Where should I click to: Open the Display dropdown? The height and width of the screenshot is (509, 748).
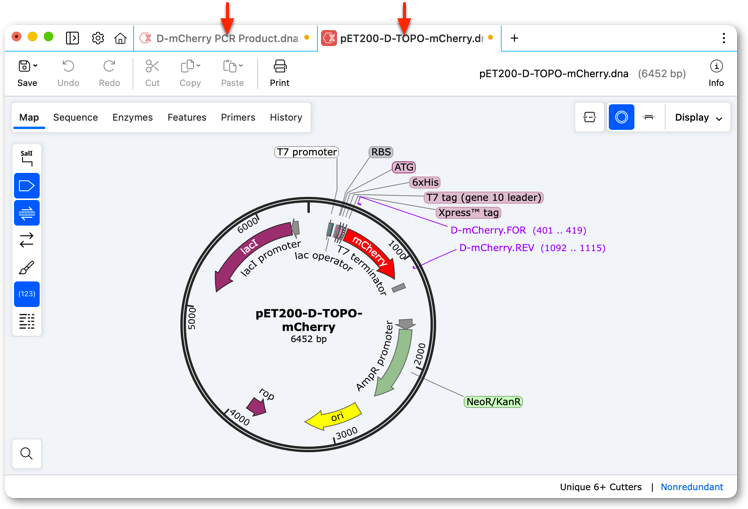[x=698, y=117]
